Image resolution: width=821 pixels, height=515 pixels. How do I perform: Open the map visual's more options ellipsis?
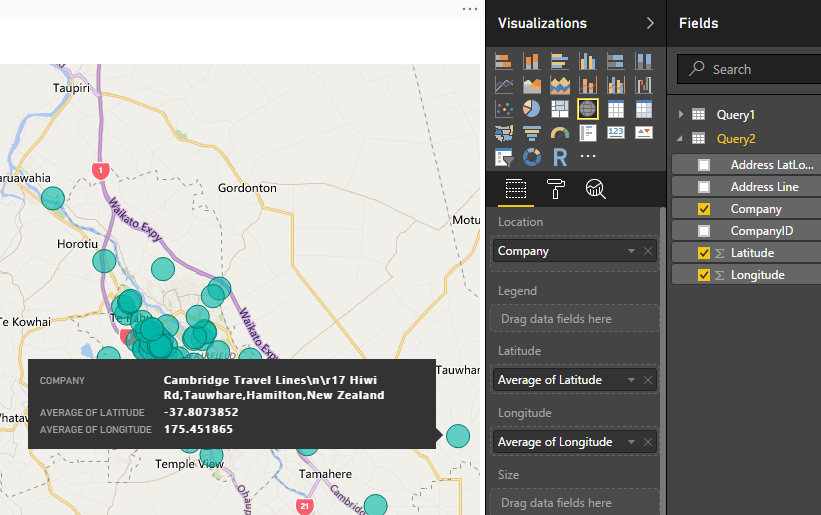pyautogui.click(x=470, y=9)
